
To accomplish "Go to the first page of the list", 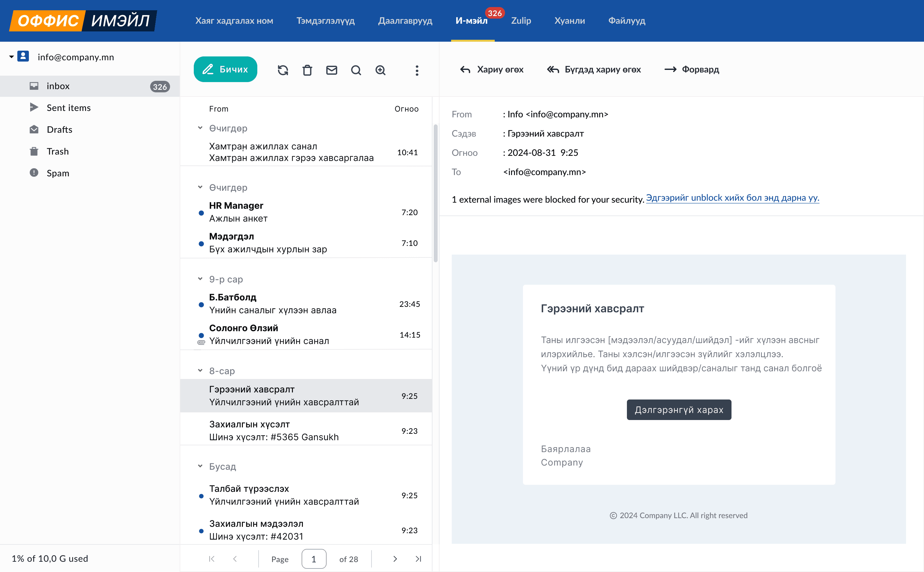I will (x=212, y=559).
